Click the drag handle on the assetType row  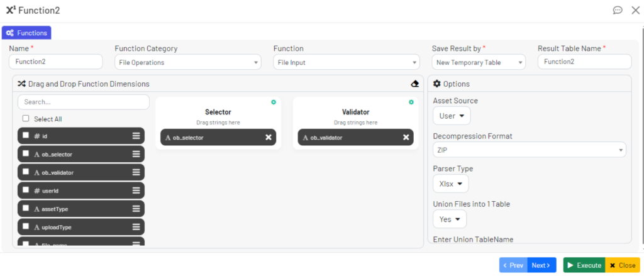pyautogui.click(x=136, y=209)
